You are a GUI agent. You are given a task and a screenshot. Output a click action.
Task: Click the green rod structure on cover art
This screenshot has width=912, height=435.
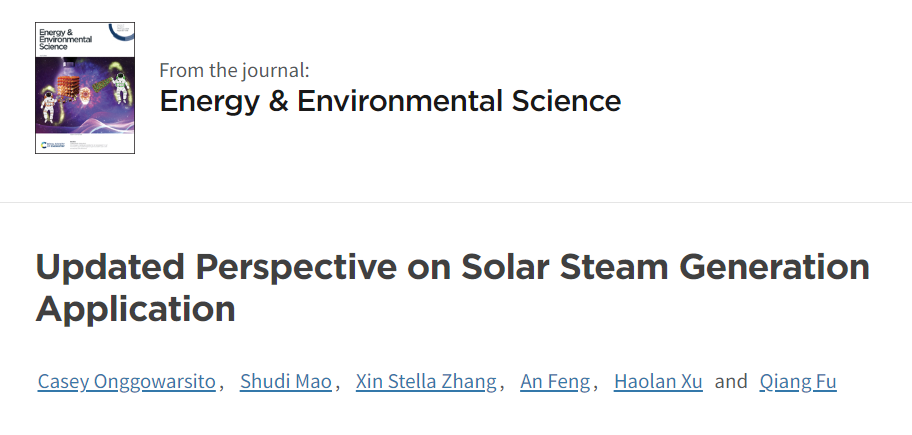[x=102, y=84]
